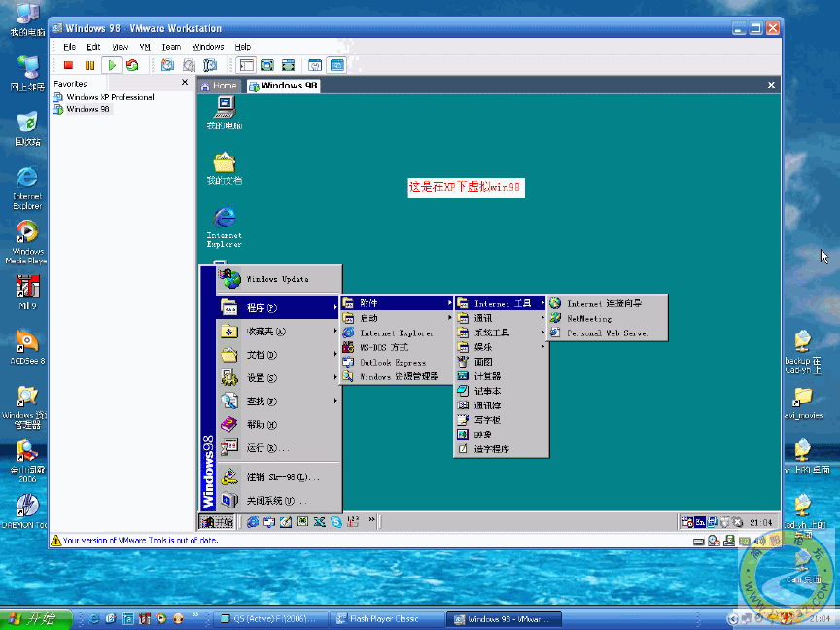
Task: Click 注销 (Log Off) in Start menu
Action: pyautogui.click(x=279, y=476)
